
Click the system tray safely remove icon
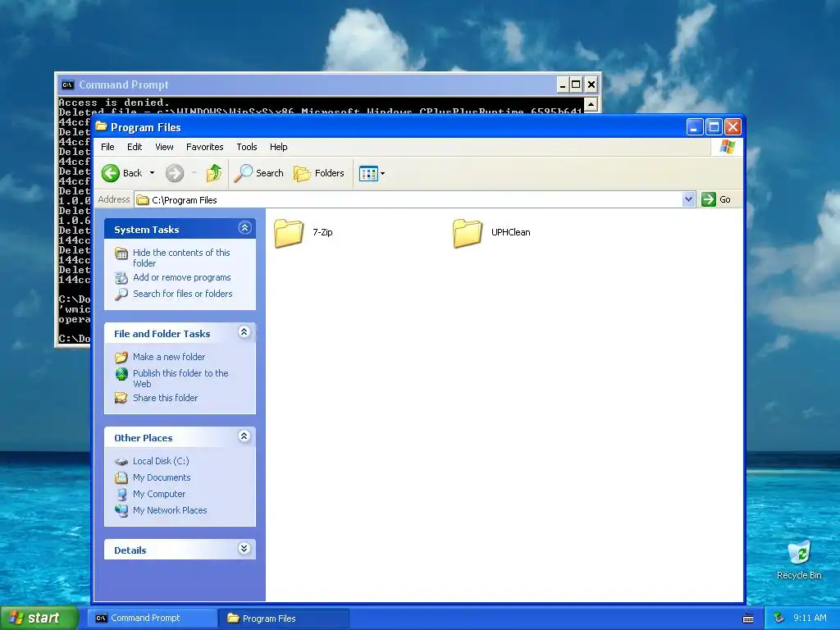pyautogui.click(x=779, y=618)
